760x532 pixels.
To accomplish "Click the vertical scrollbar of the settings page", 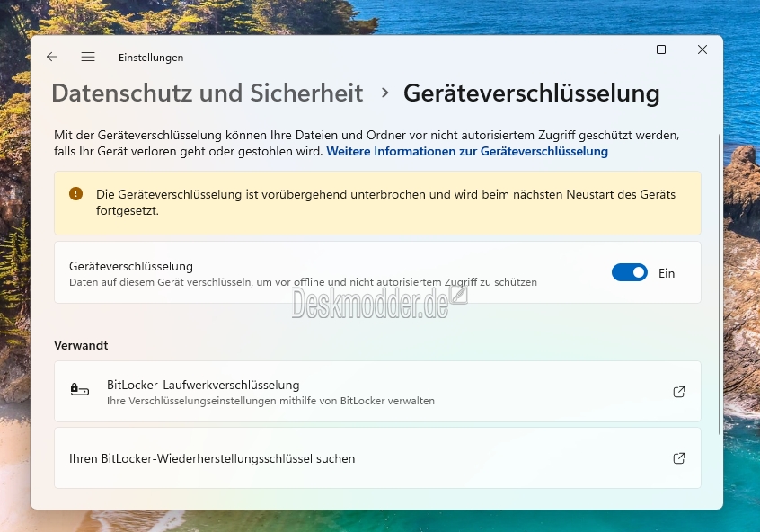I will click(x=720, y=284).
